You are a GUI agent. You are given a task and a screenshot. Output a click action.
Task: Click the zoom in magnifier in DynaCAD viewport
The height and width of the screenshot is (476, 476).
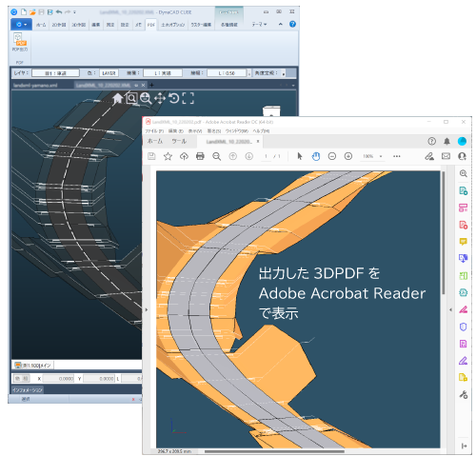(146, 98)
